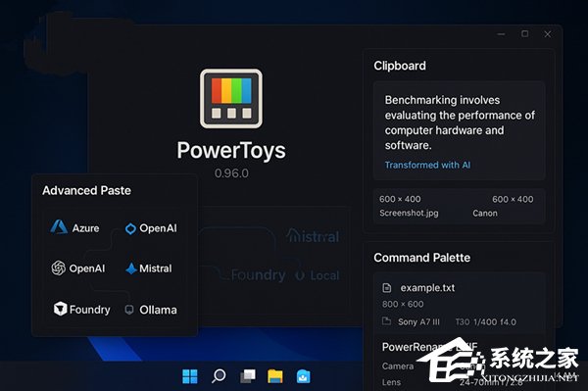Click the Lens label row
Viewport: 588px width, 391px height.
391,382
